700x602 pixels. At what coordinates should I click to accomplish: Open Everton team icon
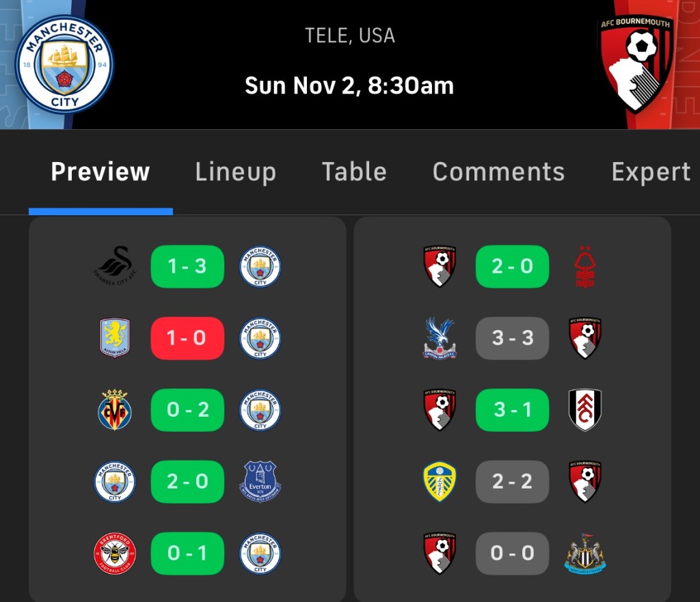pyautogui.click(x=260, y=482)
